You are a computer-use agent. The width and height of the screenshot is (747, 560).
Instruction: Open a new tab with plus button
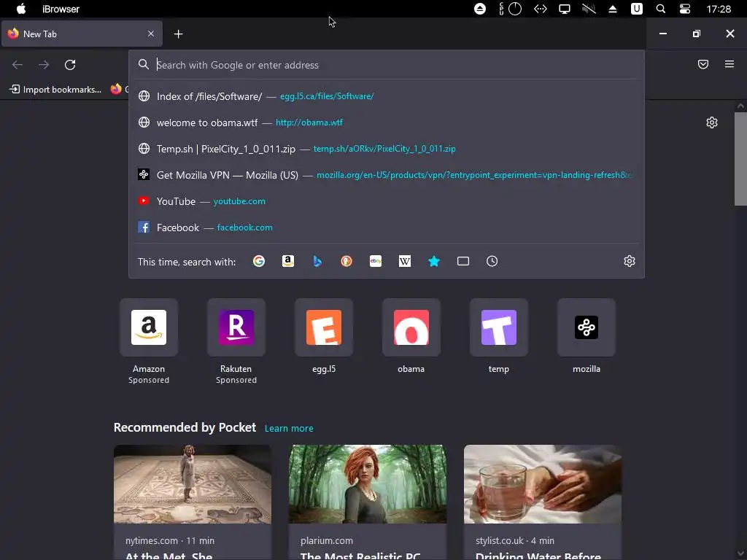[x=178, y=34]
